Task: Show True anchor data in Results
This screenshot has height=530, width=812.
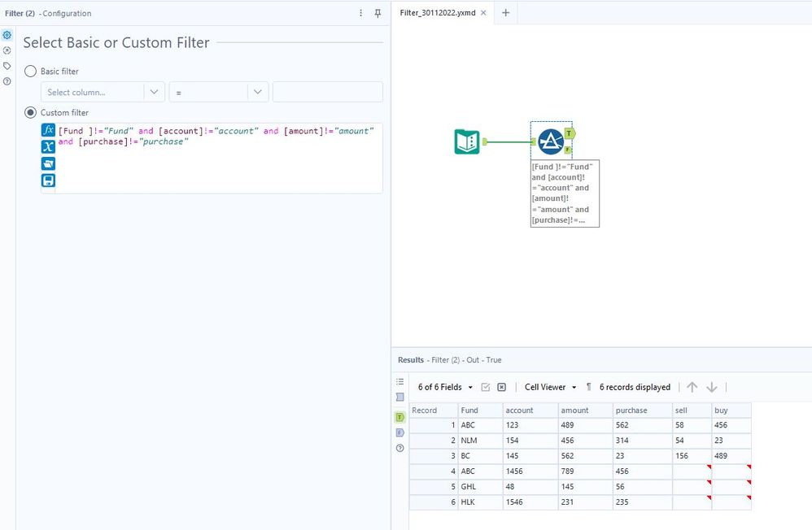Action: coord(399,417)
